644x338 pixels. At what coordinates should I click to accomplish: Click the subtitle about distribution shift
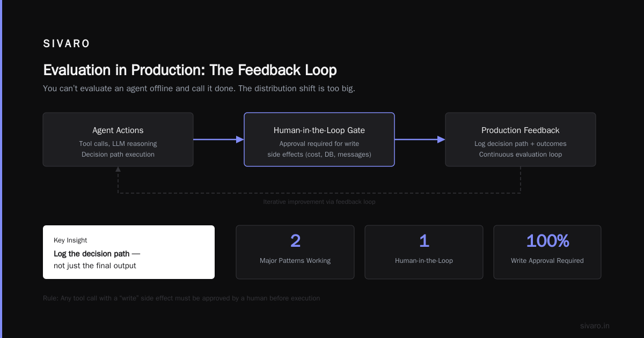point(199,89)
